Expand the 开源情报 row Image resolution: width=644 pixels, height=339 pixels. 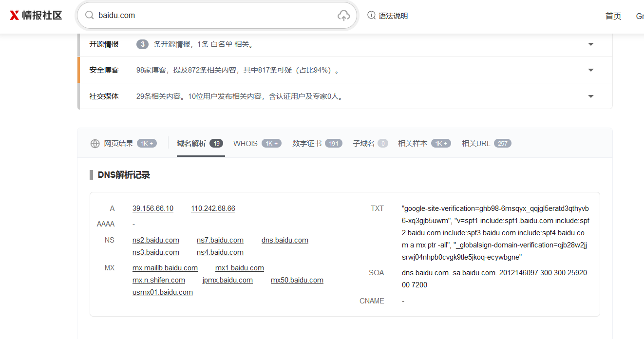click(591, 44)
